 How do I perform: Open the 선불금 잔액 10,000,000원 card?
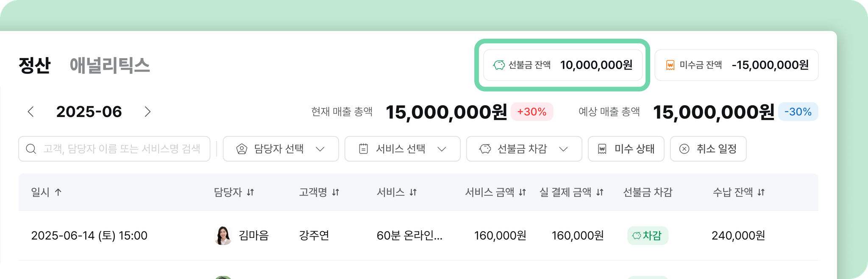(x=563, y=65)
